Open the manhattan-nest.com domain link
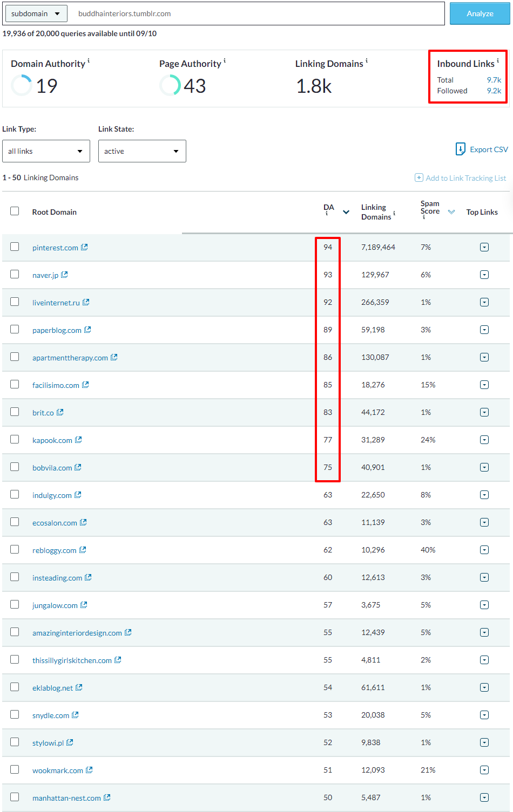The height and width of the screenshot is (812, 513). (x=66, y=798)
